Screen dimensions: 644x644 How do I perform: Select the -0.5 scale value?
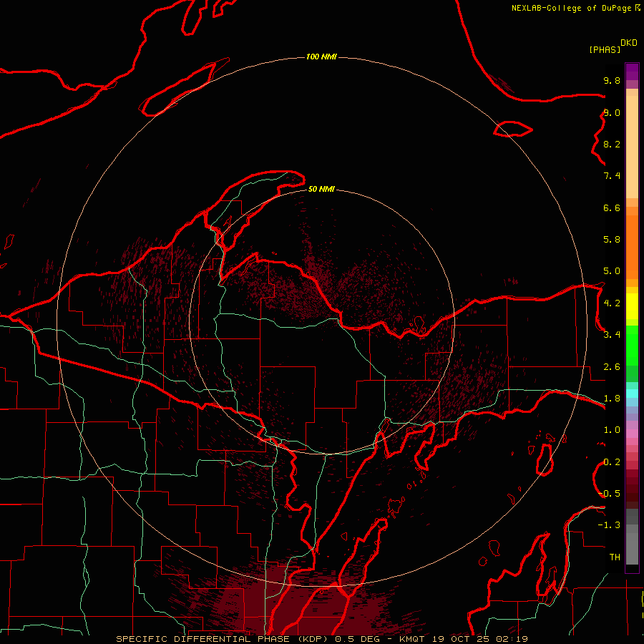(x=610, y=493)
